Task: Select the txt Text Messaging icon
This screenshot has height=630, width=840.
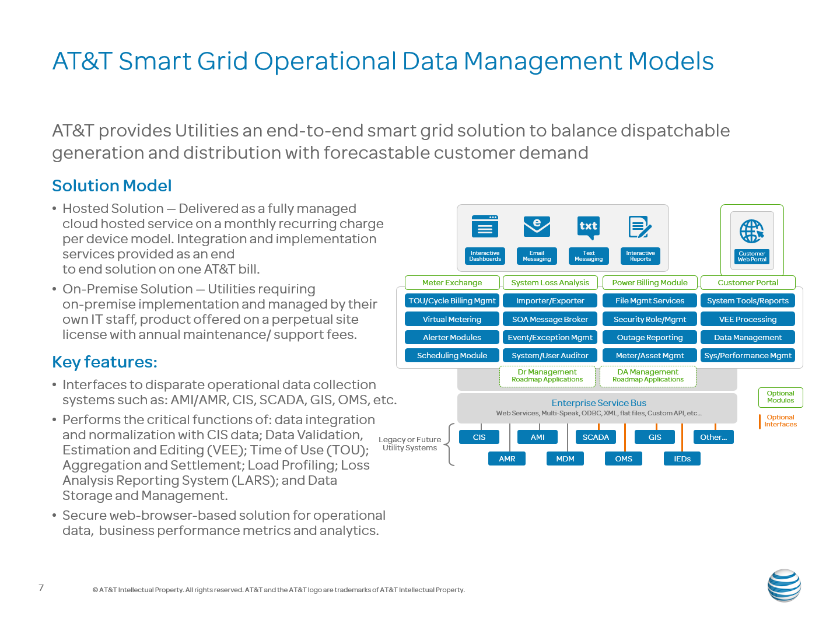Action: tap(588, 228)
